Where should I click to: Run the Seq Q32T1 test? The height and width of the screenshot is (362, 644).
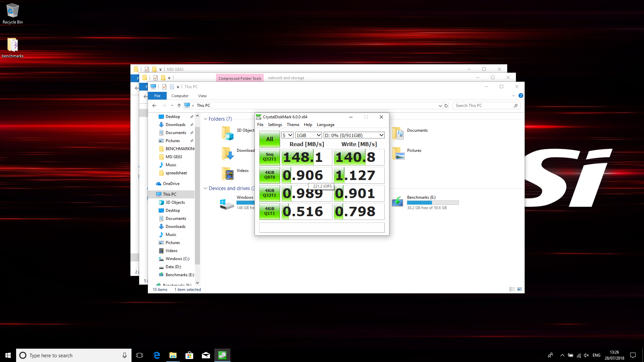click(269, 157)
